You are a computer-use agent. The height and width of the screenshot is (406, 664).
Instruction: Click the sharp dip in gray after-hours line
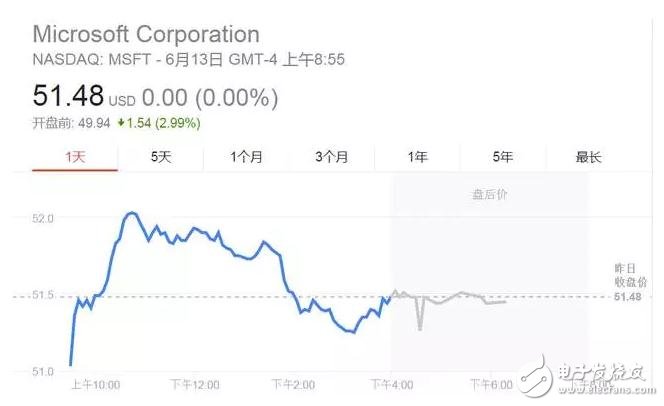click(x=420, y=327)
